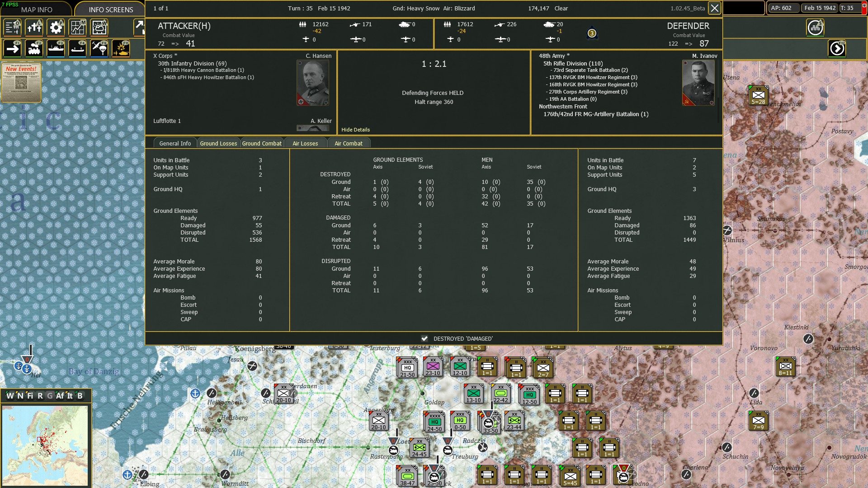This screenshot has width=868, height=488.
Task: Toggle the Af theater filter
Action: pos(60,396)
